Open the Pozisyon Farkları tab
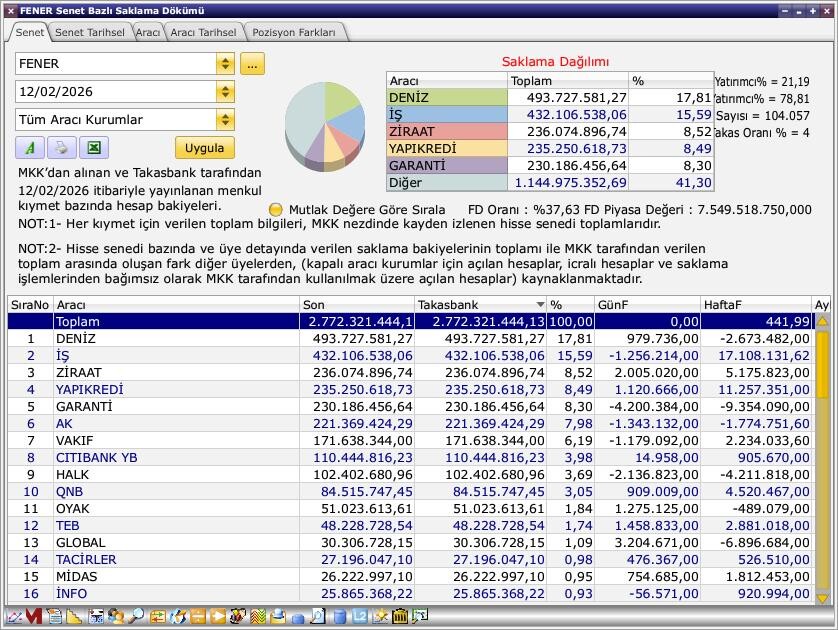The width and height of the screenshot is (838, 630). point(294,32)
